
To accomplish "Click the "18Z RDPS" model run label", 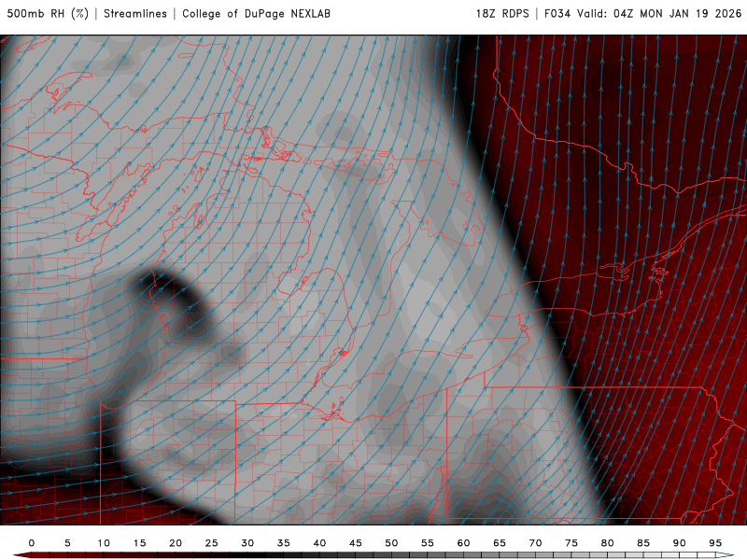I will pyautogui.click(x=502, y=14).
